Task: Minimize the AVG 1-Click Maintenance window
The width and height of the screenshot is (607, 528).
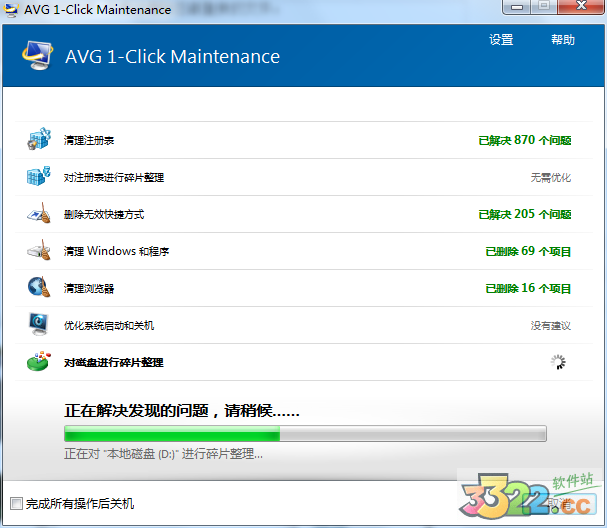Action: [517, 6]
